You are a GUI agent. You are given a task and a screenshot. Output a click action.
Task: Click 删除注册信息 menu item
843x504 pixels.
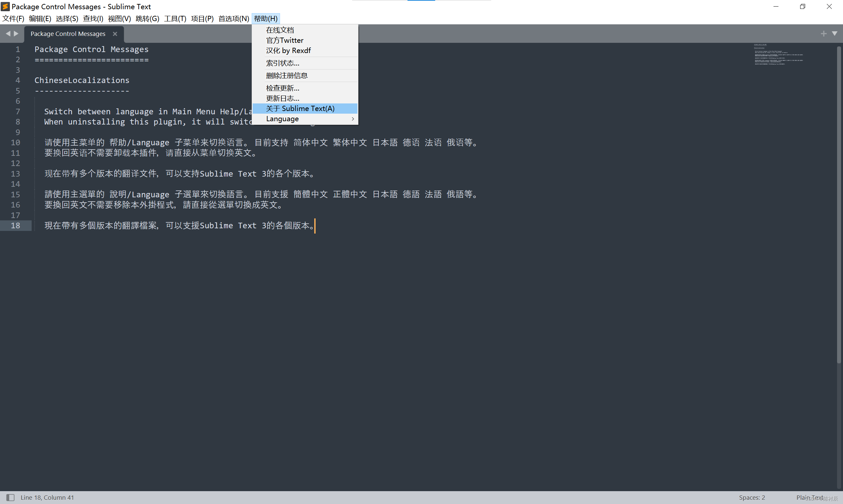pos(287,75)
